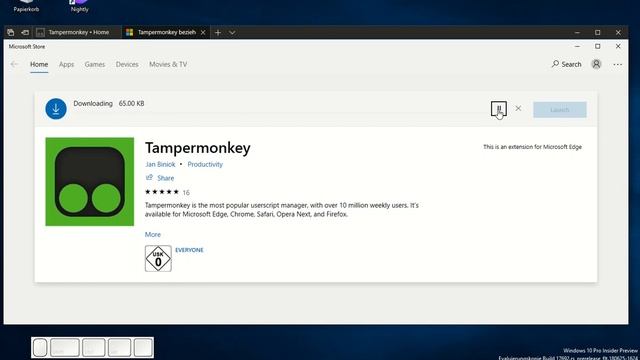
Task: Click the five-star rating
Action: click(162, 192)
